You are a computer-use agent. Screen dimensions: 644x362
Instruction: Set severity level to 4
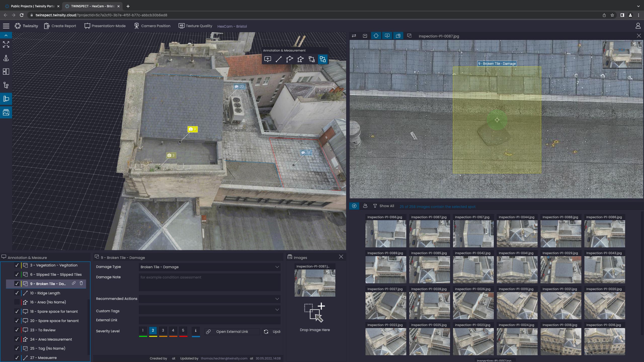tap(173, 331)
